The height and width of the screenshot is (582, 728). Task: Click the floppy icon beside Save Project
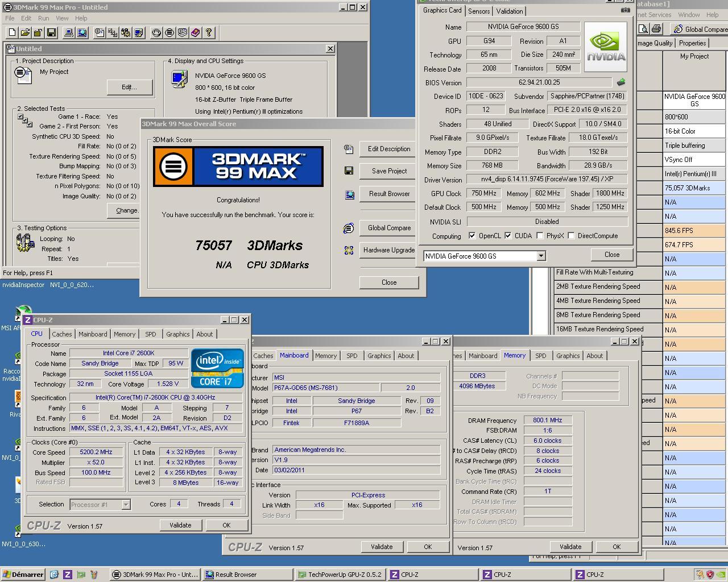pyautogui.click(x=349, y=171)
